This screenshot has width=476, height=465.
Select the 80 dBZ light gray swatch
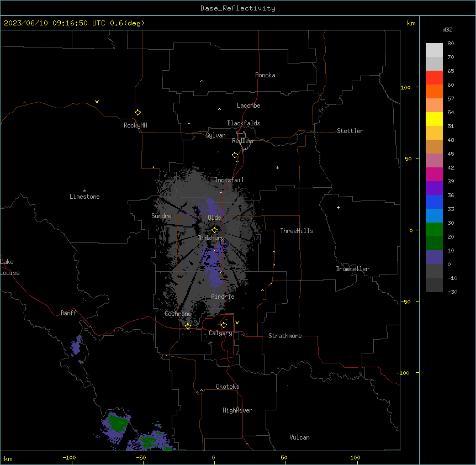pos(434,50)
